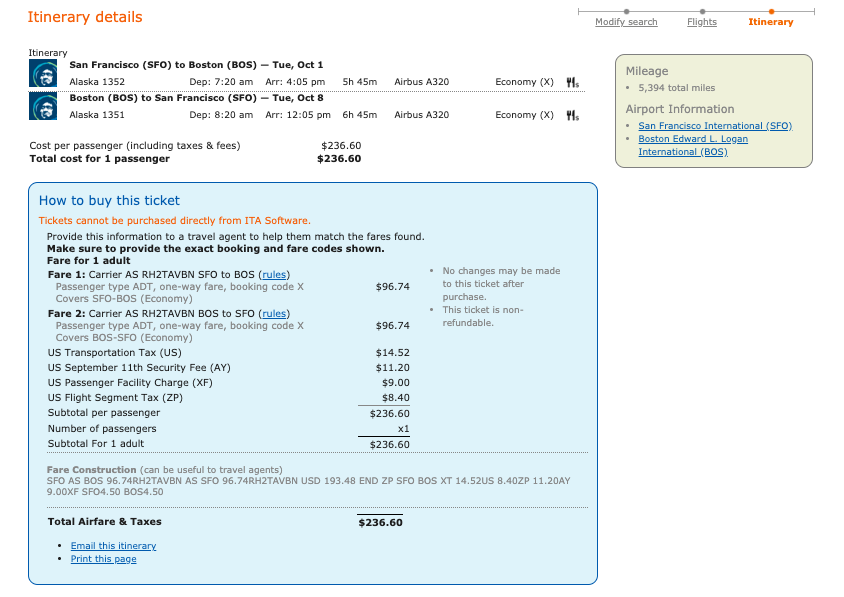Click US Passenger Facility Charge (XF)
Viewport: 844px width, 597px height.
tap(130, 383)
